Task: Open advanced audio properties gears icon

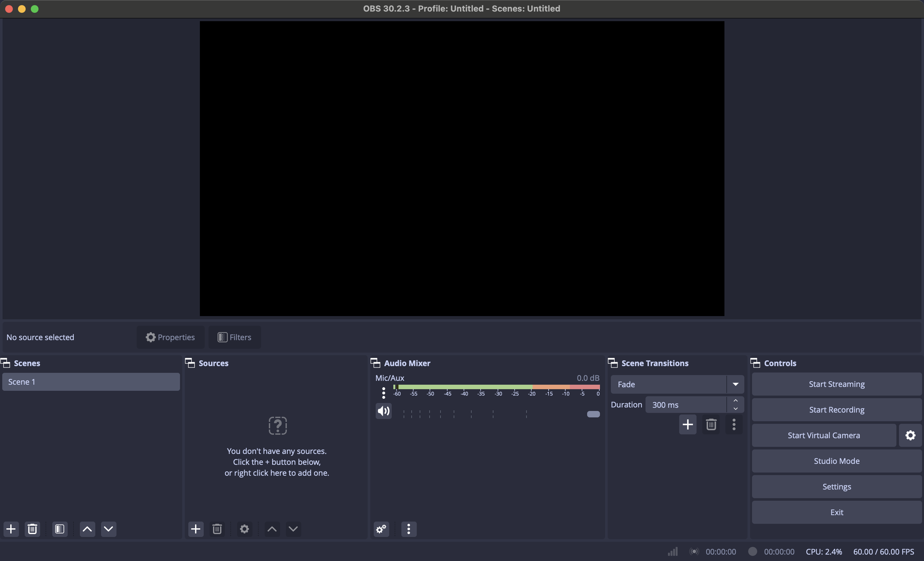Action: 381,529
